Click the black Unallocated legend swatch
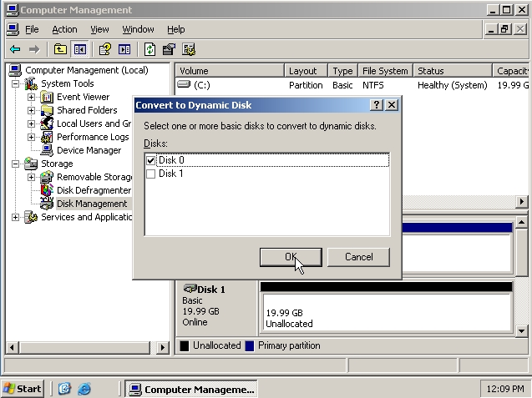 pos(185,345)
